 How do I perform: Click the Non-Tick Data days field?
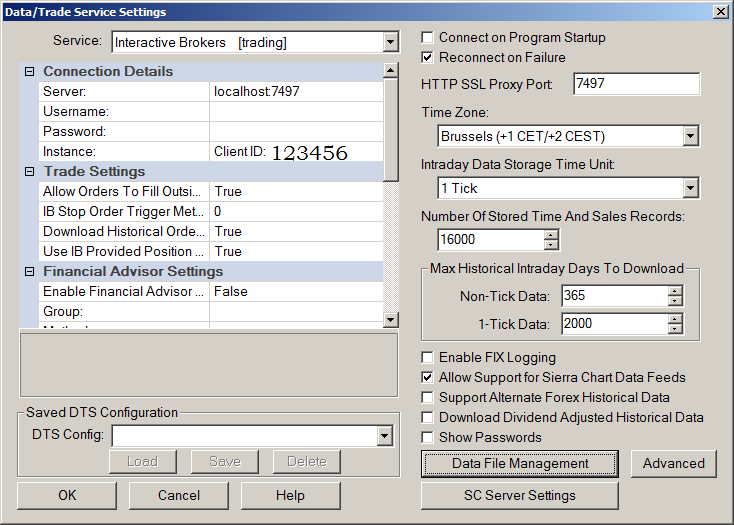tap(615, 296)
